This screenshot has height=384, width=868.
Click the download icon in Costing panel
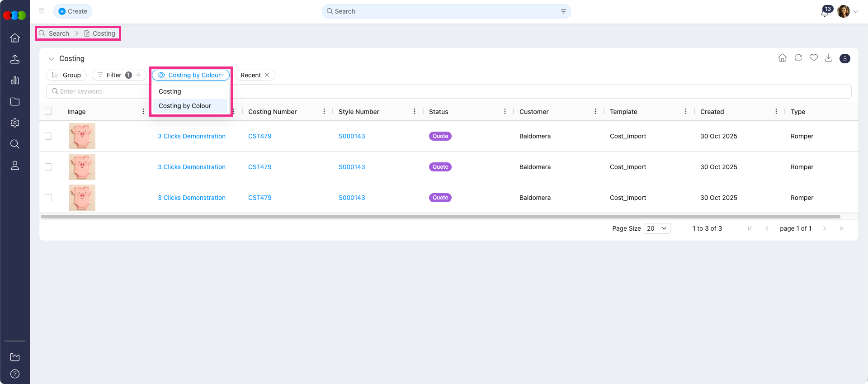[x=829, y=58]
